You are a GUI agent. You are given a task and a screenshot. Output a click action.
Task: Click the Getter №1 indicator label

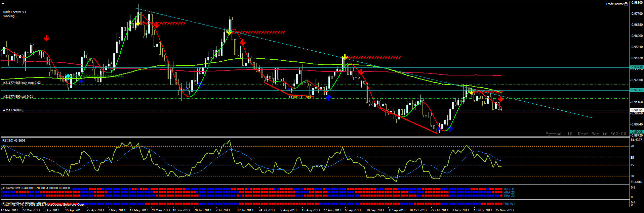pyautogui.click(x=36, y=188)
